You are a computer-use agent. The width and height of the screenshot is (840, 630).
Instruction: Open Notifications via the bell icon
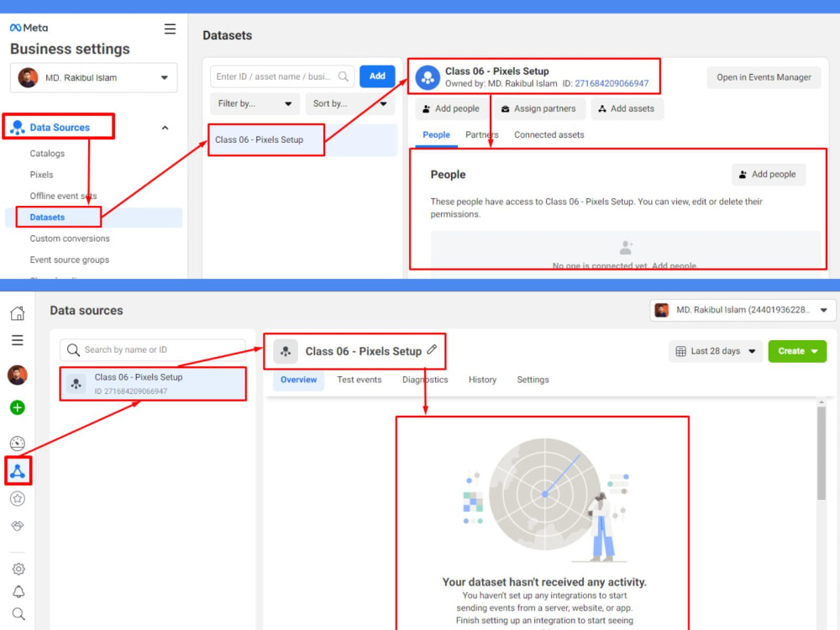17,591
